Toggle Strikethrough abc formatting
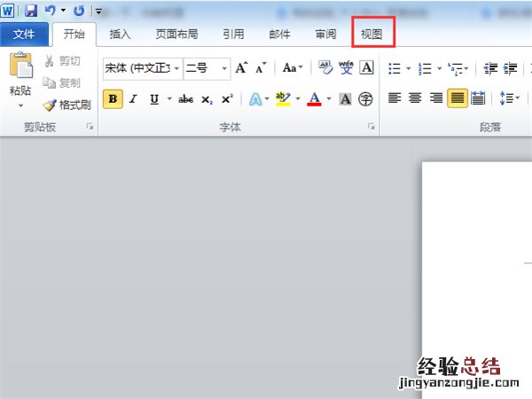Screen dimensions: 532x399 tap(186, 99)
